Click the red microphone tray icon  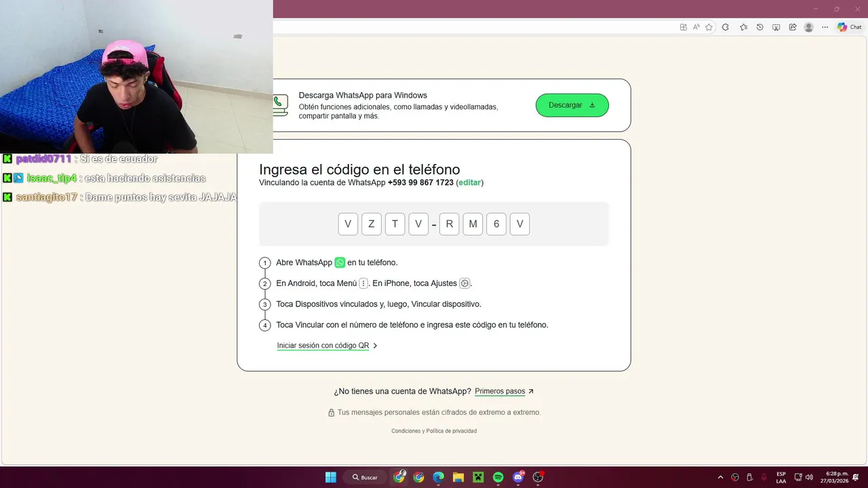click(764, 477)
